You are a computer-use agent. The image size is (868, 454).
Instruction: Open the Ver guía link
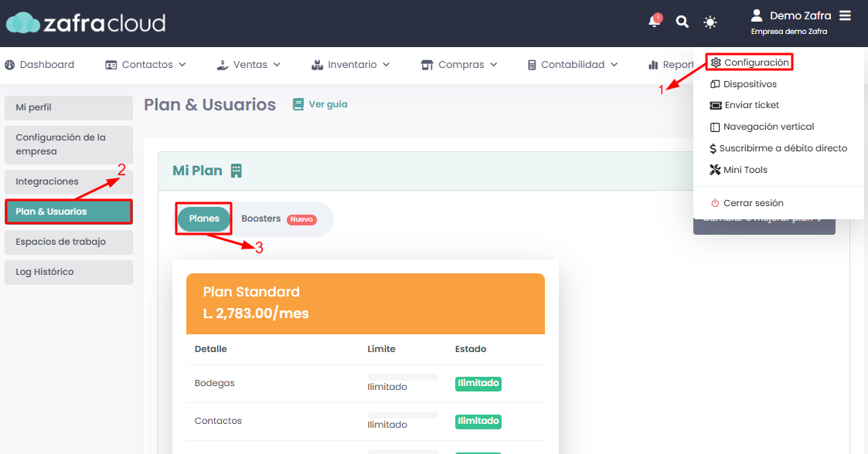click(x=320, y=104)
